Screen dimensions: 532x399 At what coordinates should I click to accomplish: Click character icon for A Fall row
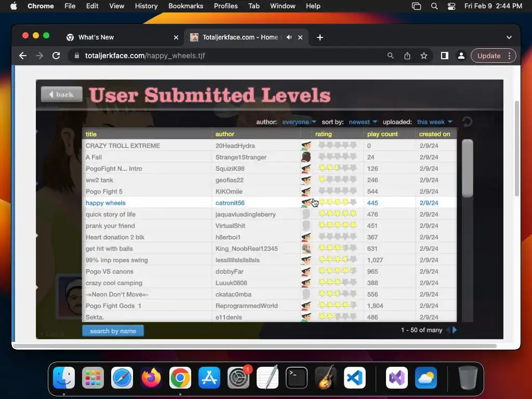[306, 157]
